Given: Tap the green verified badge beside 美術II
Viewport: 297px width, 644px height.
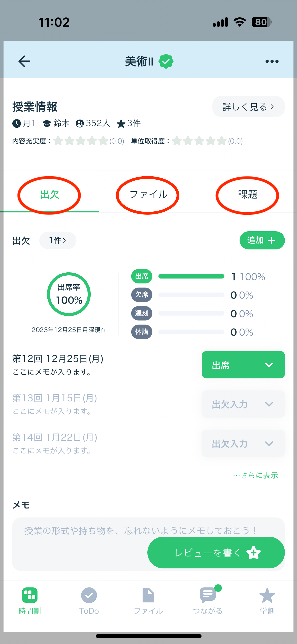Looking at the screenshot, I should (166, 61).
